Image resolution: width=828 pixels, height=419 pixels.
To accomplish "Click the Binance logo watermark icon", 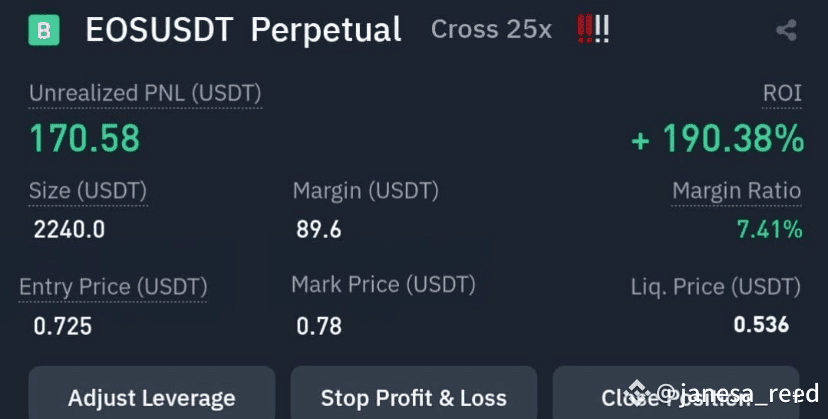I will click(640, 393).
